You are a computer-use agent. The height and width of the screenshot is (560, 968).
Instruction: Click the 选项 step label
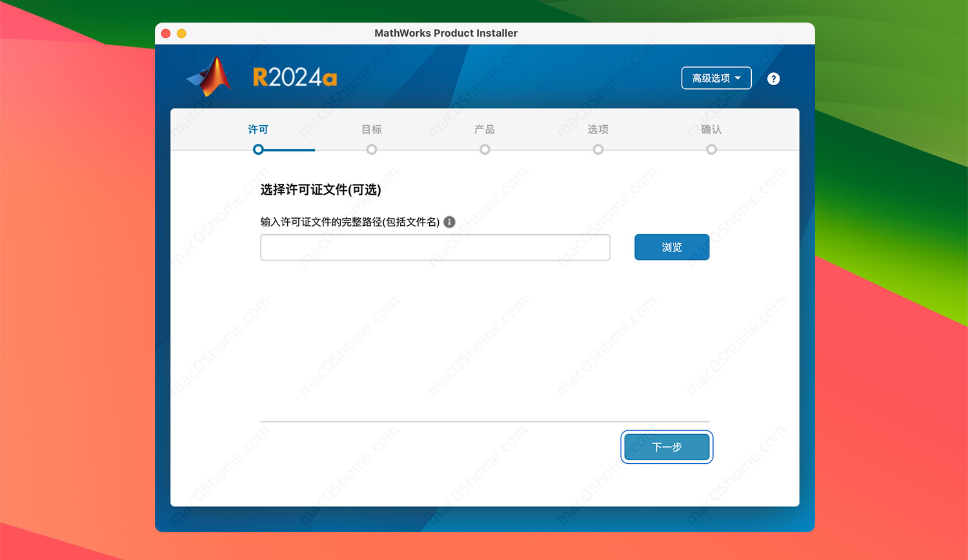(x=598, y=129)
